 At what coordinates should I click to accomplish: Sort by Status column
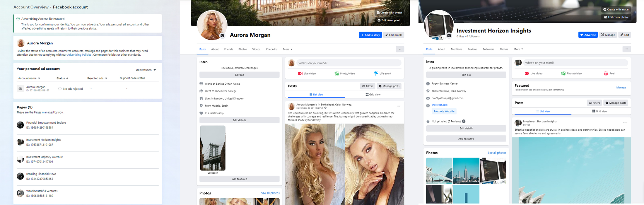[62, 78]
